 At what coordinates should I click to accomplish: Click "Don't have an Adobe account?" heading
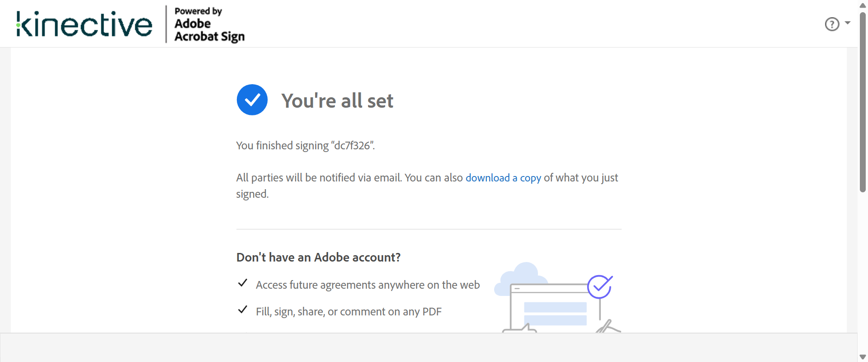(x=318, y=257)
